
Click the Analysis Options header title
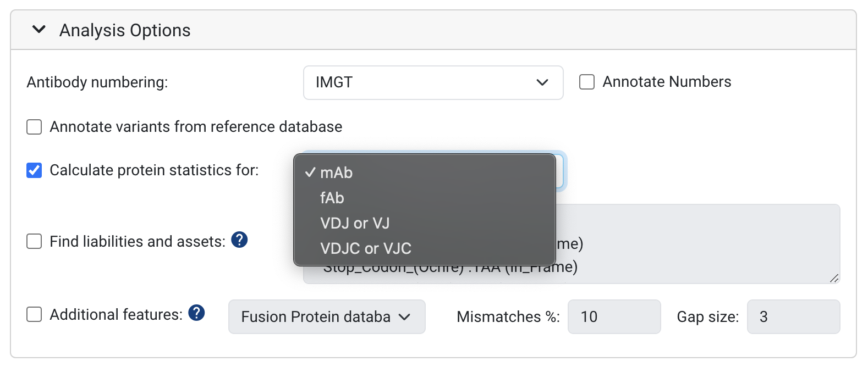[x=125, y=30]
